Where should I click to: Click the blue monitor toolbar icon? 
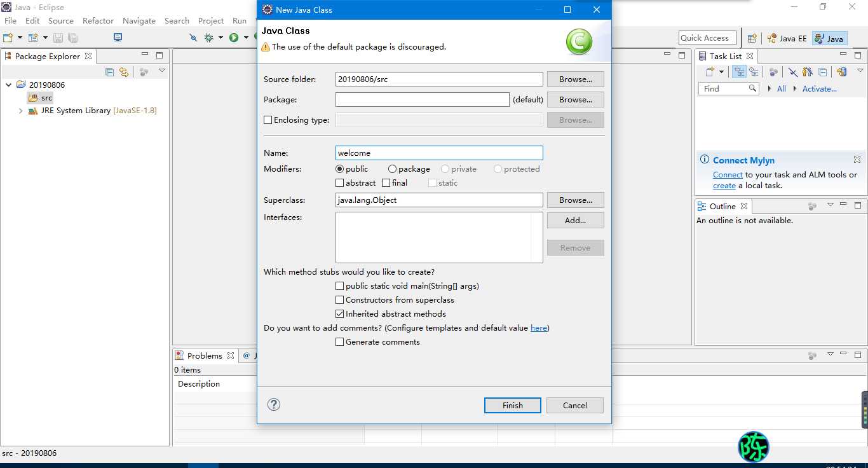(x=118, y=37)
